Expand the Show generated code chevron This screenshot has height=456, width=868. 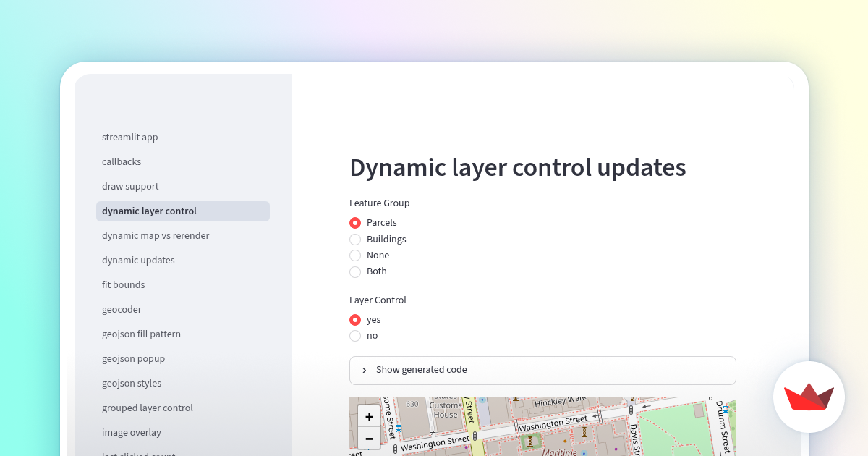[x=364, y=370]
